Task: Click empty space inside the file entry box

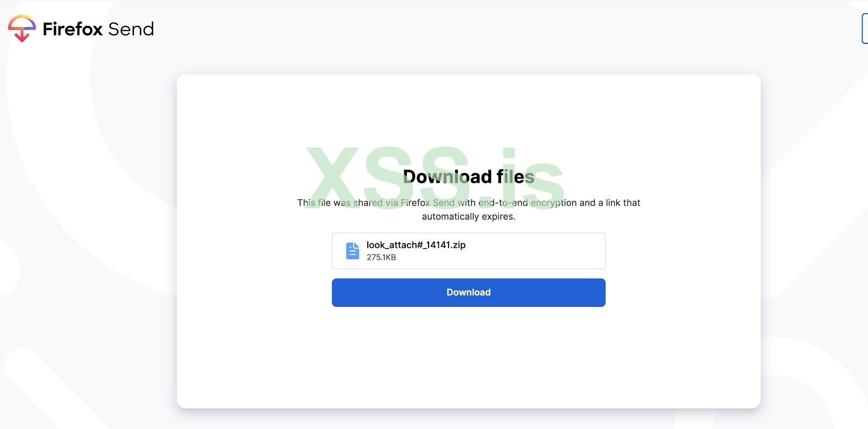Action: tap(537, 251)
